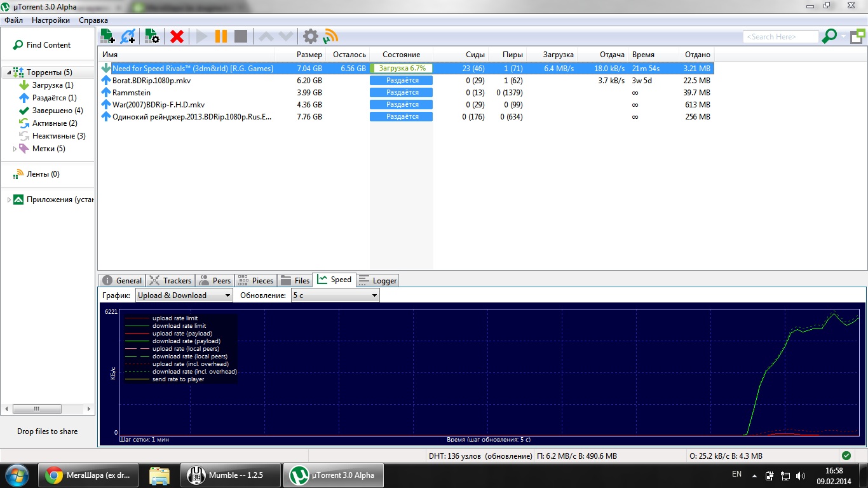Stop the selected torrent
868x488 pixels.
241,36
